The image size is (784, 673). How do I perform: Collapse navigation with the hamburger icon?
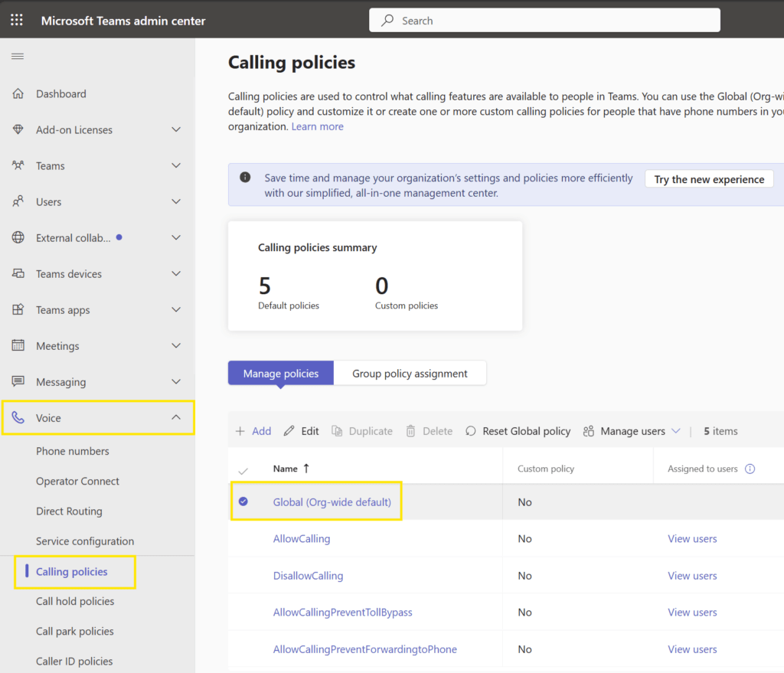click(x=18, y=56)
